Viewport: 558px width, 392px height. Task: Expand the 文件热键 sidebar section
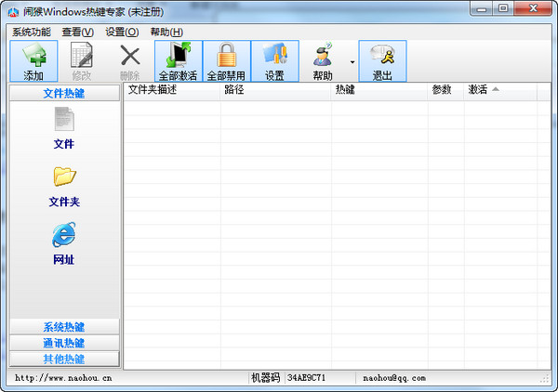click(64, 93)
